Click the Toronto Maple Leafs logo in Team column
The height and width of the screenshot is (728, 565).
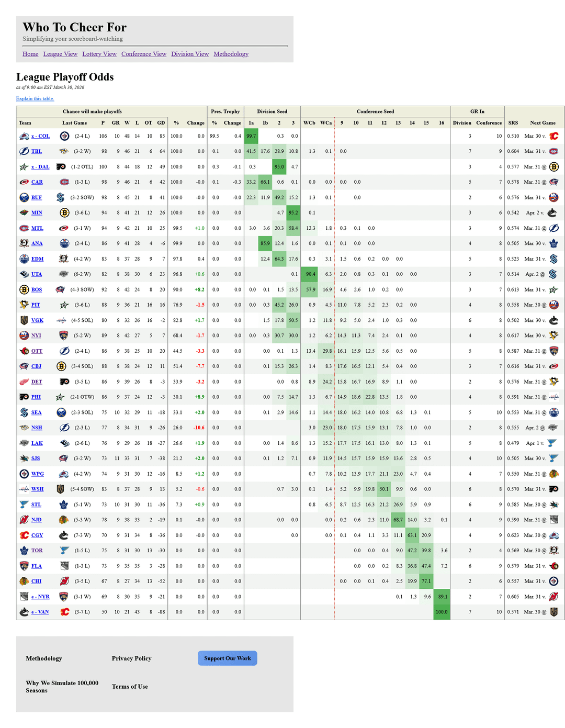pos(24,551)
